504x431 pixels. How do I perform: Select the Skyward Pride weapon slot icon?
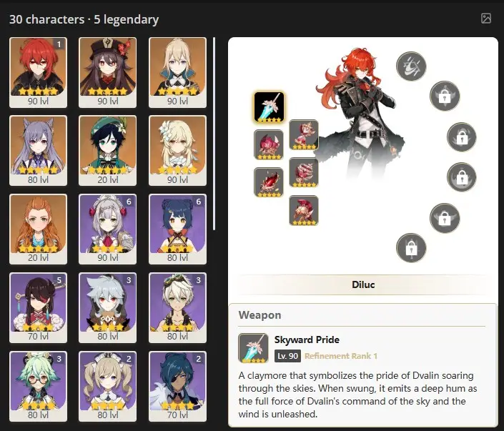(269, 107)
